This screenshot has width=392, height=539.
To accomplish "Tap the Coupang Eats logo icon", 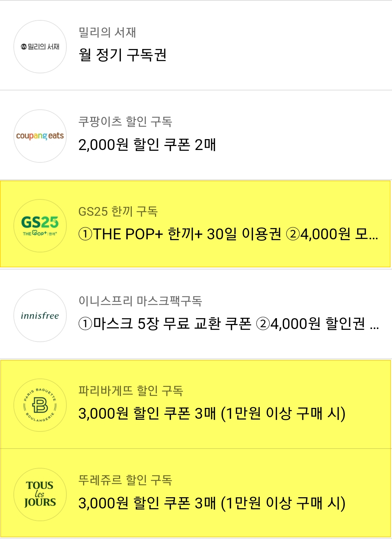I will click(40, 136).
